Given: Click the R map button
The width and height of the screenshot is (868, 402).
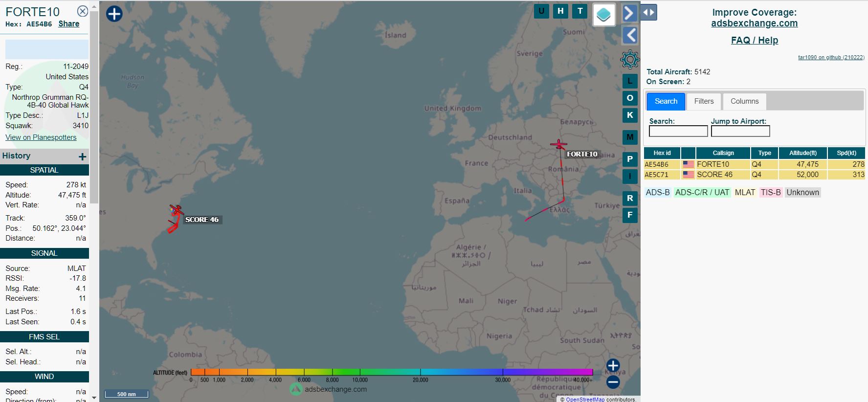Looking at the screenshot, I should point(630,199).
